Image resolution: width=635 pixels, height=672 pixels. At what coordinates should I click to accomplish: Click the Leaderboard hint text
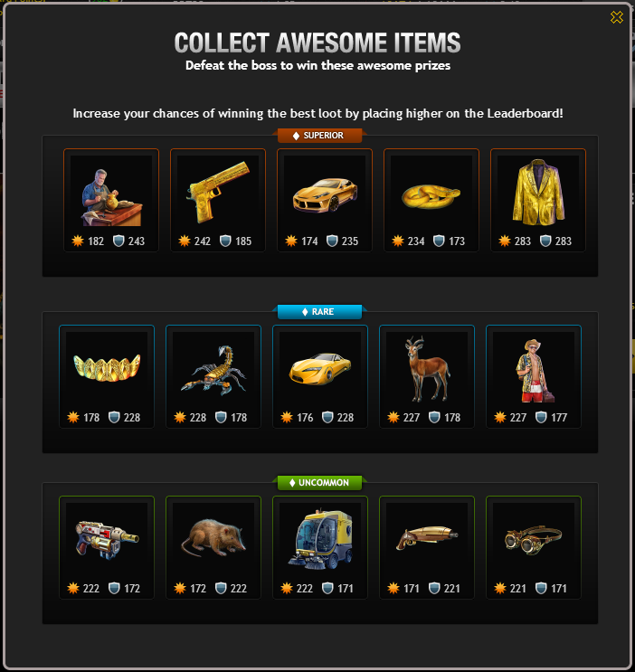click(x=317, y=114)
